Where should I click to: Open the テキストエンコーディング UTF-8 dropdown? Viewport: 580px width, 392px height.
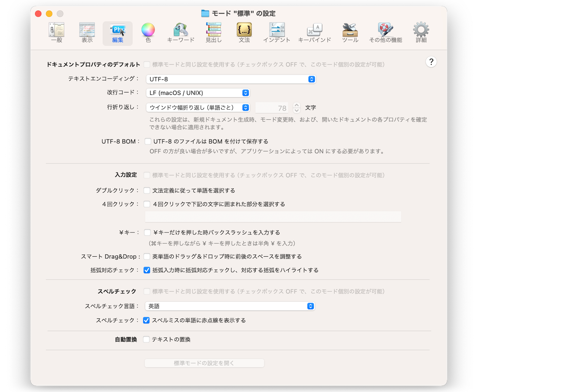[x=231, y=79]
